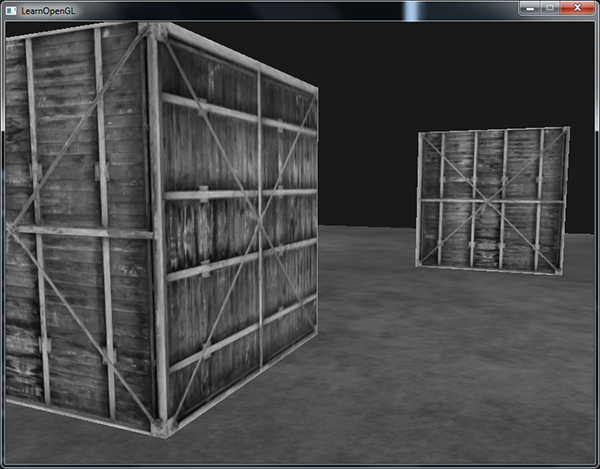This screenshot has width=600, height=469.
Task: Click the vertical corner edge of the large crate
Action: click(155, 230)
